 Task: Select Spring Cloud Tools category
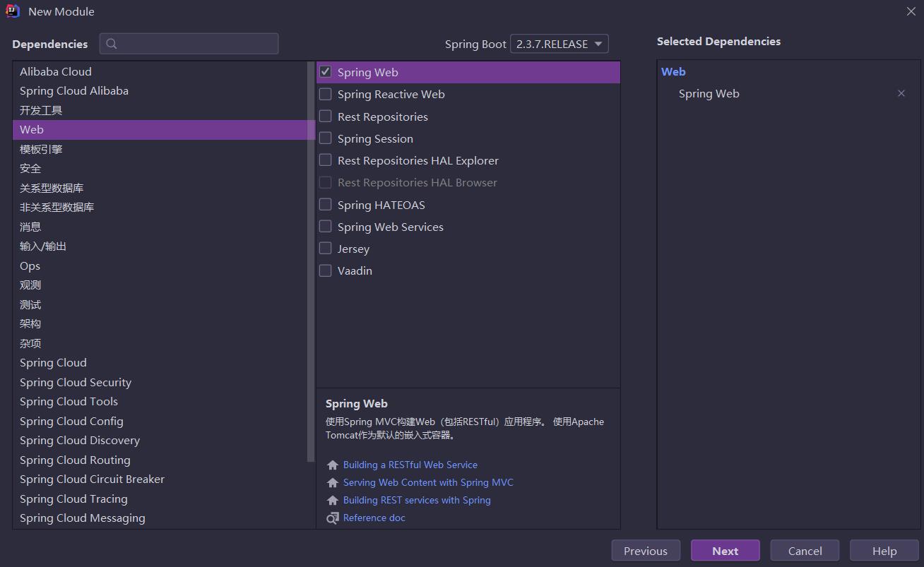point(160,402)
